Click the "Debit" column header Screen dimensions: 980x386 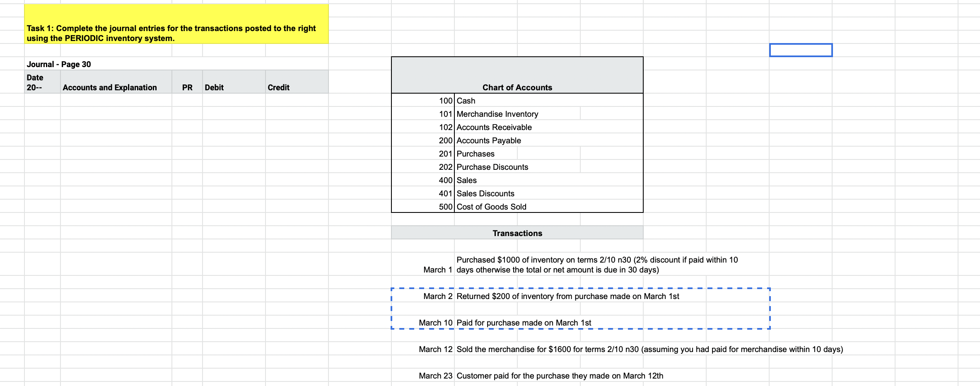point(234,82)
